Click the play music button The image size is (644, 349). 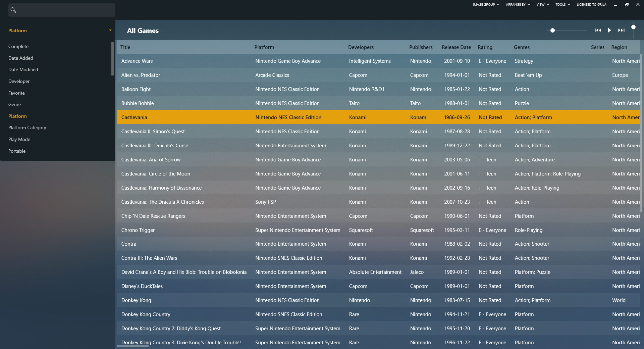(609, 30)
